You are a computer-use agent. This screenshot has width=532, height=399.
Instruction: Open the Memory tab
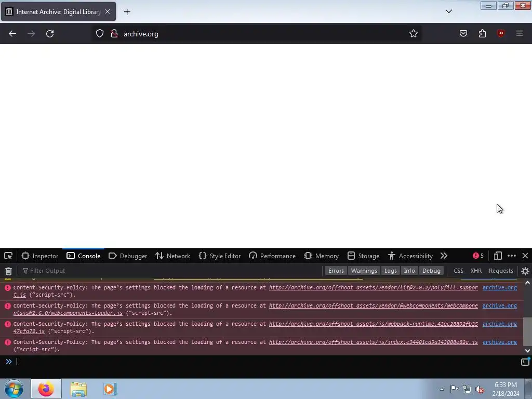[x=321, y=256]
